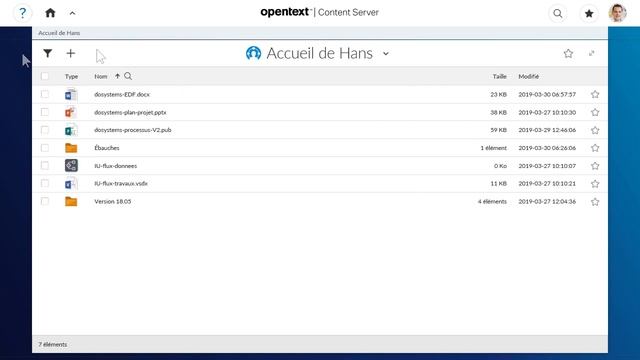Screen dimensions: 640x360
Task: Click the date 2019-03-29 12:46:06
Action: tap(547, 130)
